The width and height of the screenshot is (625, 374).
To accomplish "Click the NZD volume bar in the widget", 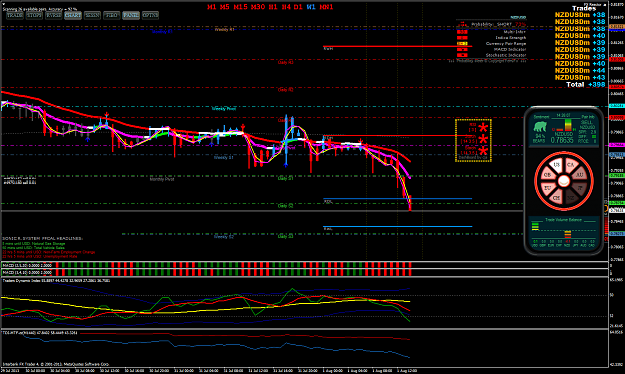I will (568, 234).
